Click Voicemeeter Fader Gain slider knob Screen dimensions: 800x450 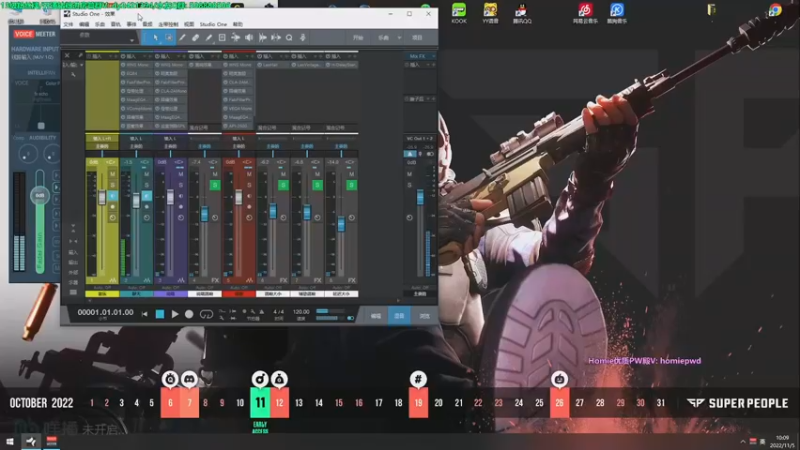point(40,195)
